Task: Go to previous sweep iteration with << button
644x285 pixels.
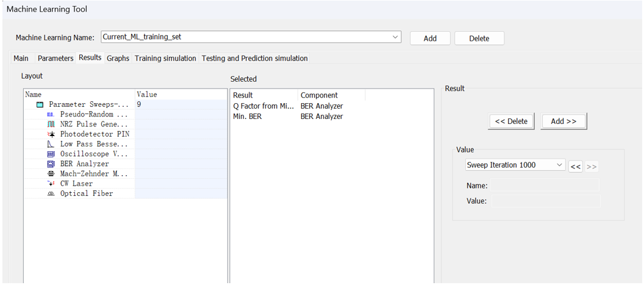Action: click(x=575, y=166)
